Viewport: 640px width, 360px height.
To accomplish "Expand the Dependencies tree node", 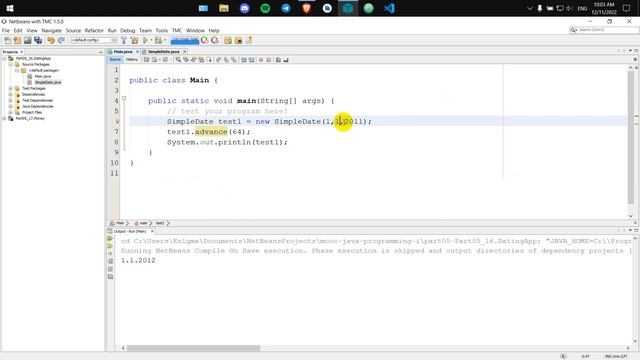I will [x=11, y=94].
